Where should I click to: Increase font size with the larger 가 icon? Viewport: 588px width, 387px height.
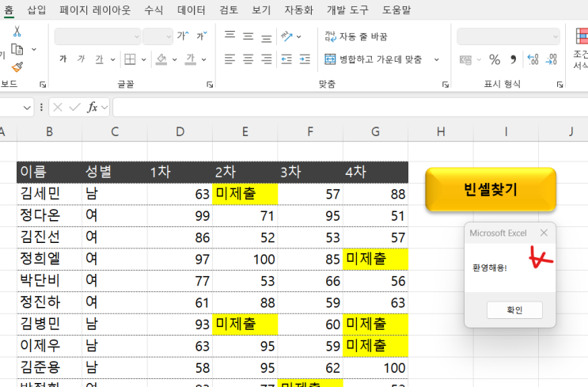pos(183,36)
